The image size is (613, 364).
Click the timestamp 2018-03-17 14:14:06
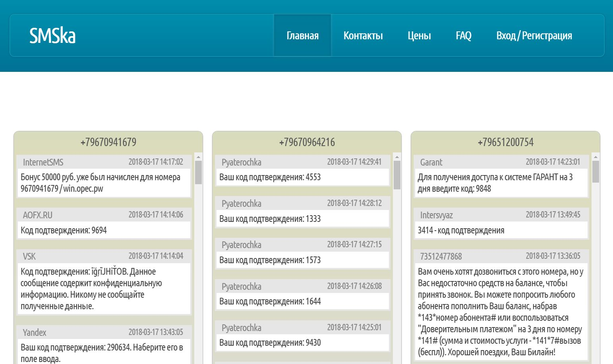(x=156, y=215)
